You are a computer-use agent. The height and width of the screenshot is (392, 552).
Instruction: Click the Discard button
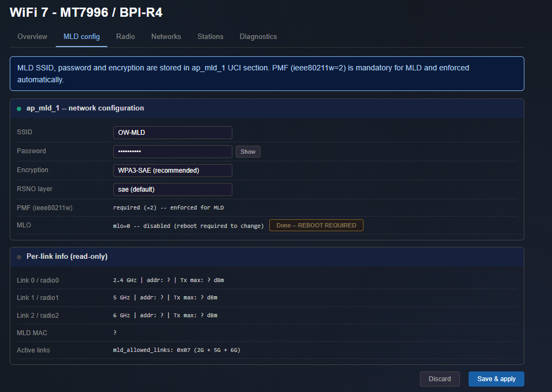click(440, 379)
